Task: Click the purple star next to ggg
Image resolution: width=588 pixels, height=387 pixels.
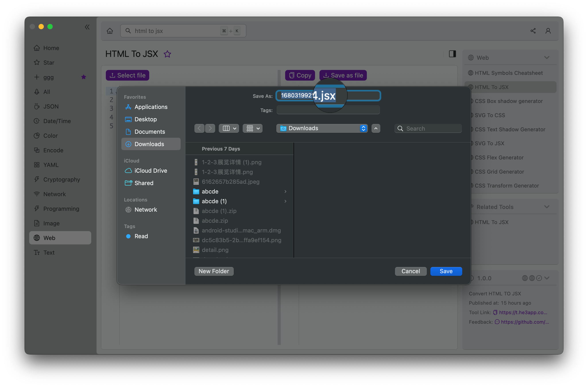Action: (x=84, y=77)
